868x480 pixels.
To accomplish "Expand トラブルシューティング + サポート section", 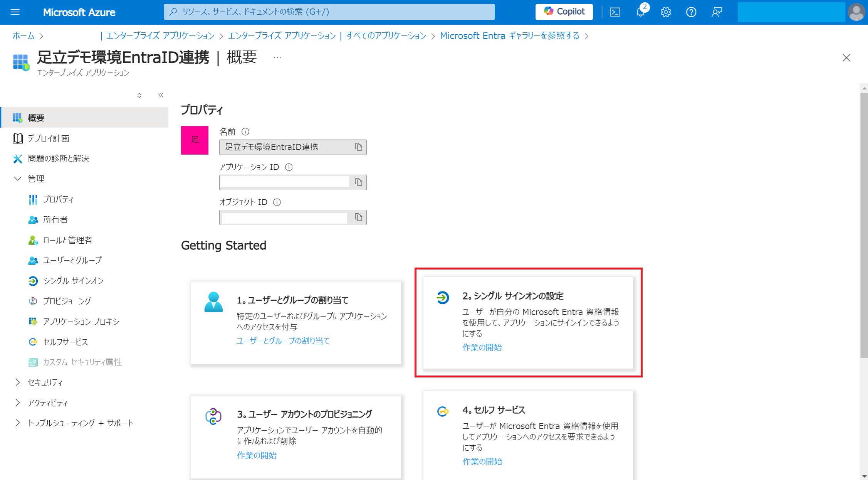I will (18, 423).
